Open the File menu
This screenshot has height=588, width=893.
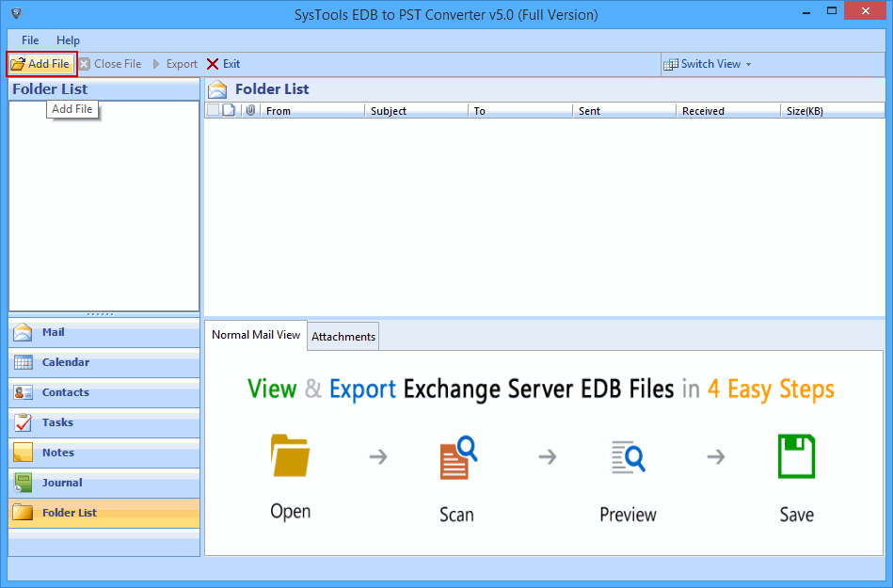(x=30, y=40)
